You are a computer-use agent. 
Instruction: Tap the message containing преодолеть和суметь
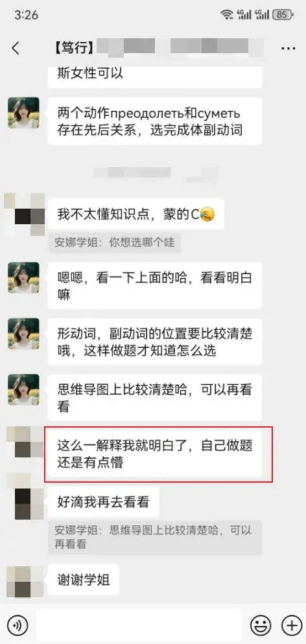point(155,121)
